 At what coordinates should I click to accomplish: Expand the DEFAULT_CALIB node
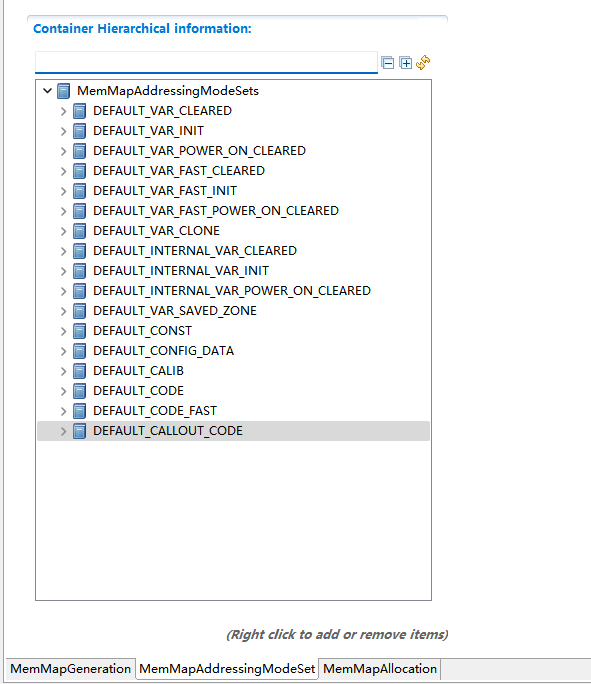64,371
